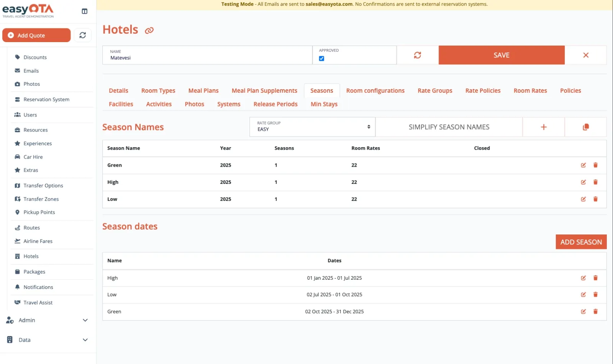Open the Min Stays tab
Screen dimensions: 613x364
[x=324, y=104]
